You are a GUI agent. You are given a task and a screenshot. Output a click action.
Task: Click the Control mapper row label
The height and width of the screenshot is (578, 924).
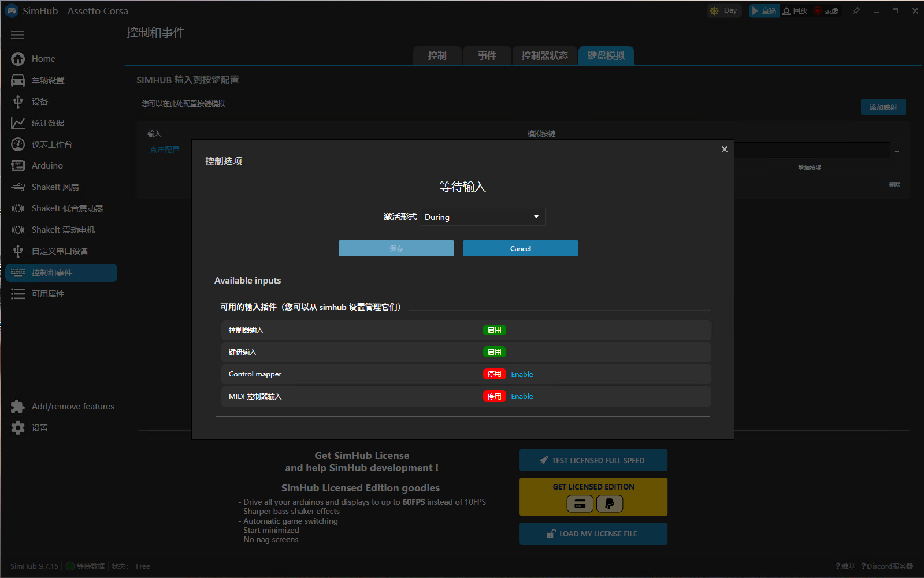(255, 374)
